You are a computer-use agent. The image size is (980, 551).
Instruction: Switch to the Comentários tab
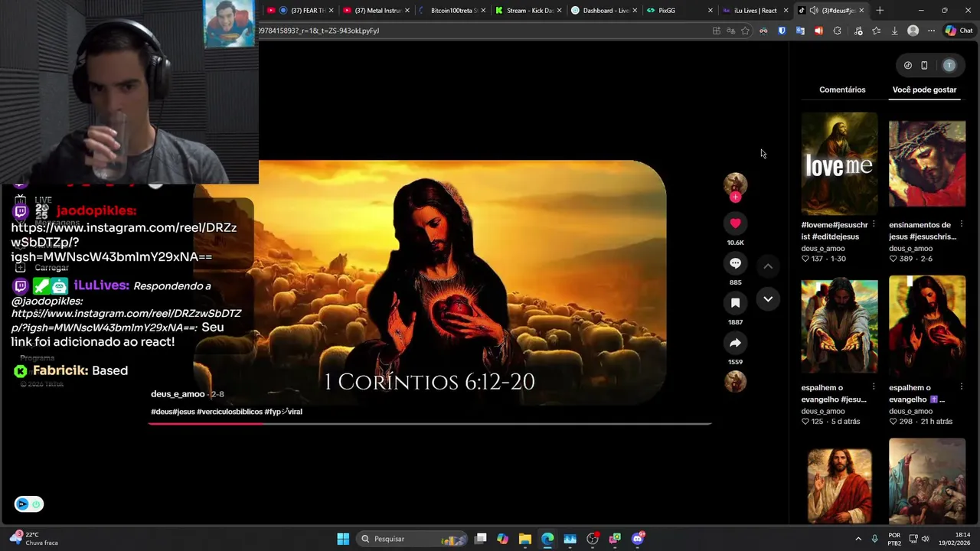point(842,90)
